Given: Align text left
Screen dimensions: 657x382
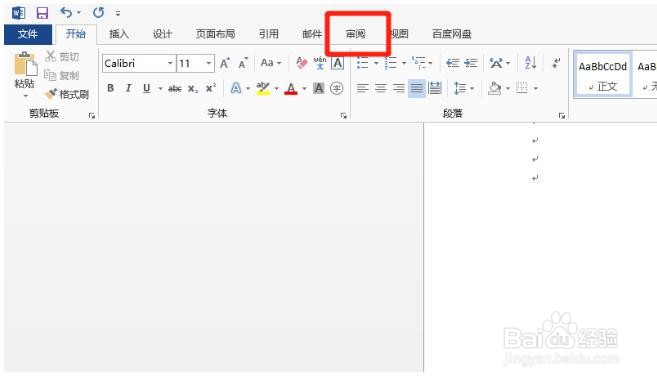Looking at the screenshot, I should pyautogui.click(x=362, y=88).
